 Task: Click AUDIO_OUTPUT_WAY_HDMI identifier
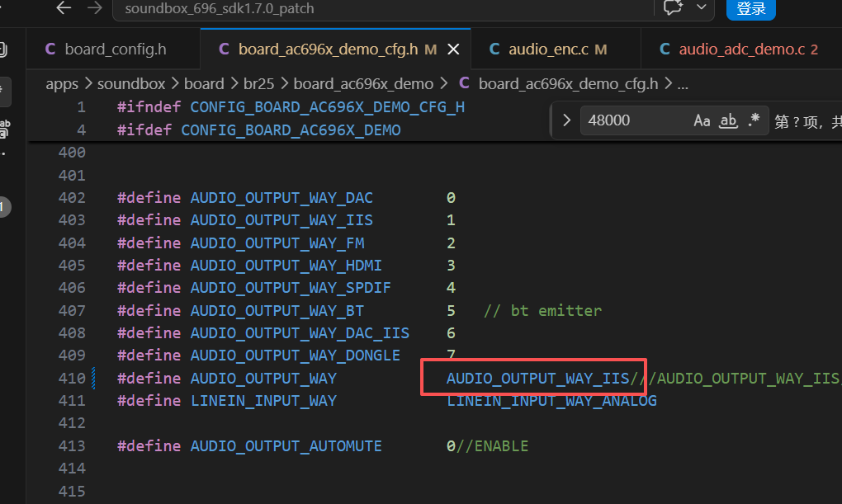[286, 266]
